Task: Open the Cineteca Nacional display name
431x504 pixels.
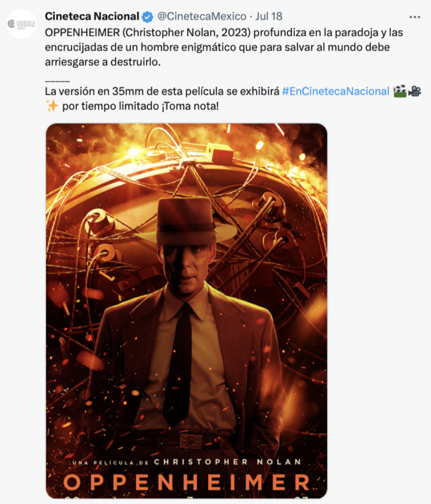Action: coord(92,17)
